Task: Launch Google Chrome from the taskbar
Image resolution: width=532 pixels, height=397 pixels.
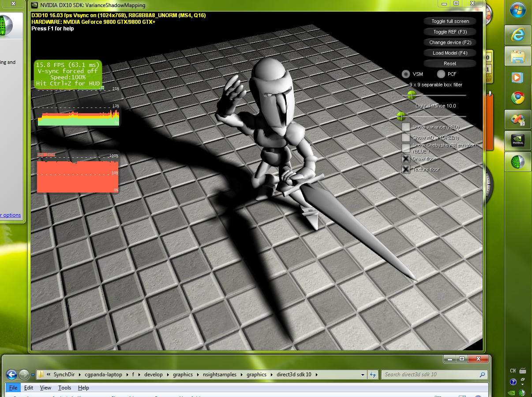Action: click(x=517, y=98)
